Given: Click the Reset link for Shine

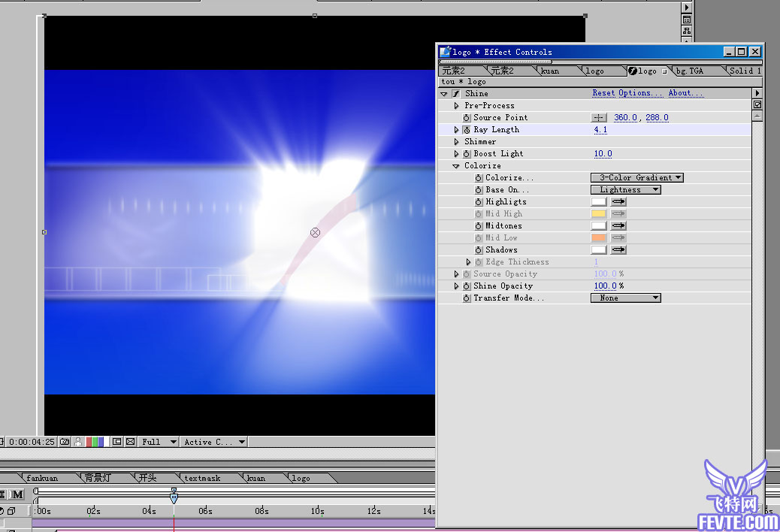Looking at the screenshot, I should (603, 93).
